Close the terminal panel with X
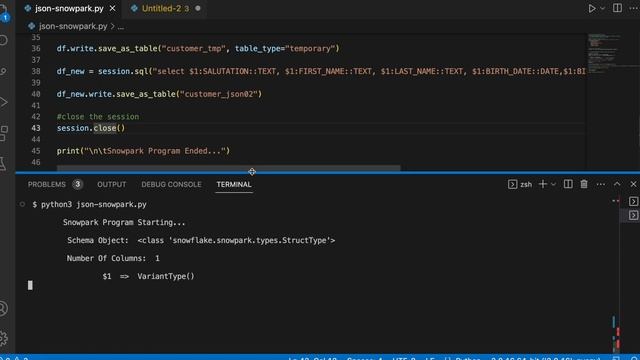Image resolution: width=640 pixels, height=360 pixels. (x=633, y=184)
